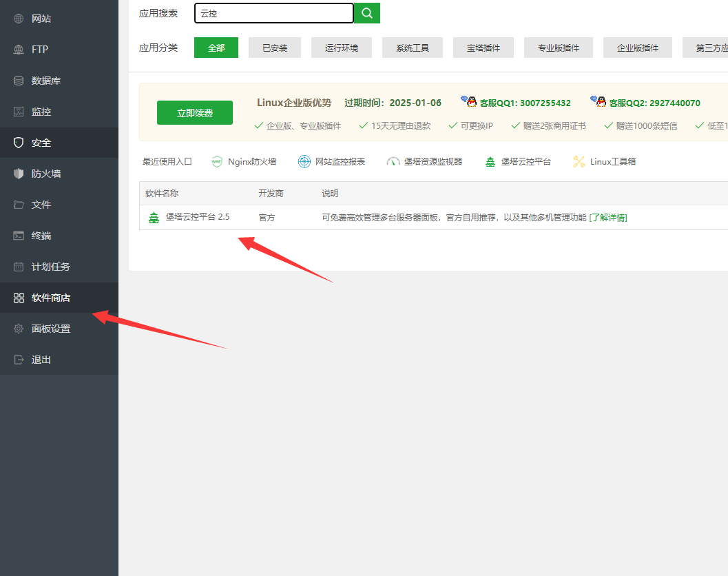Click the 数据库 database icon
This screenshot has width=728, height=576.
pos(19,81)
